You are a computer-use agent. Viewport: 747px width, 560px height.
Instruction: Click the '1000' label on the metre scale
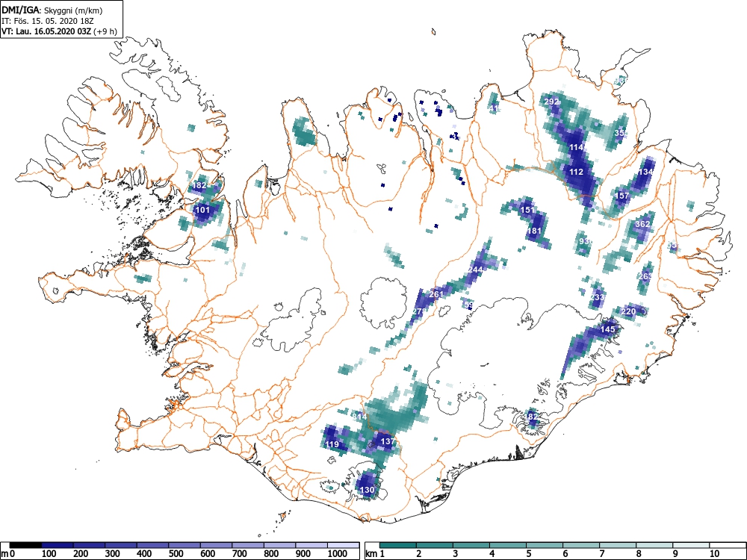coord(338,554)
